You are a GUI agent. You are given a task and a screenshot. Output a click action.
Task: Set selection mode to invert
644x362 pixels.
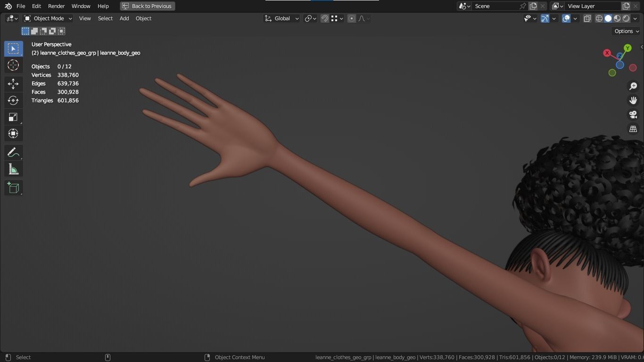pos(52,31)
